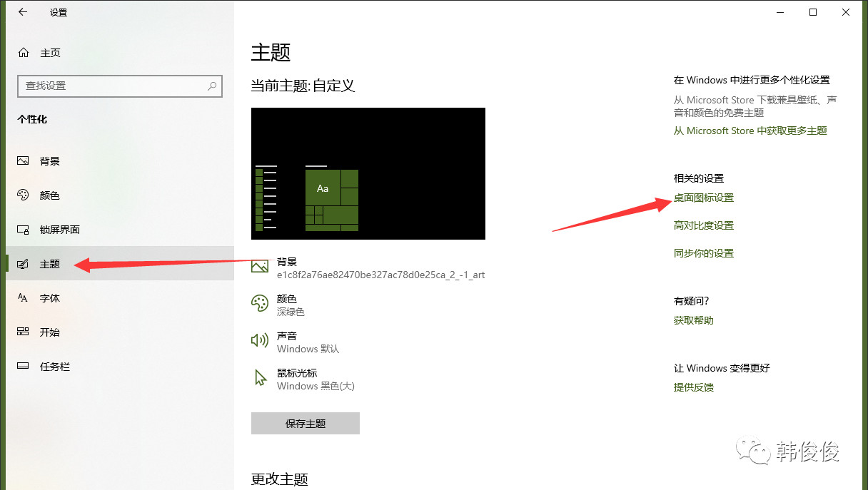Select the 任务栏 (Taskbar) sidebar icon

click(22, 367)
